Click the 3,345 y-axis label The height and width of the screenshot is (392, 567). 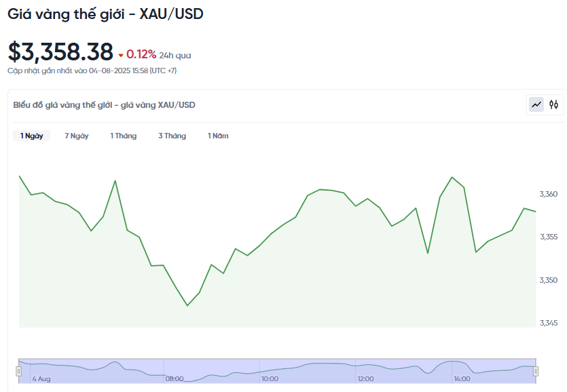point(549,323)
